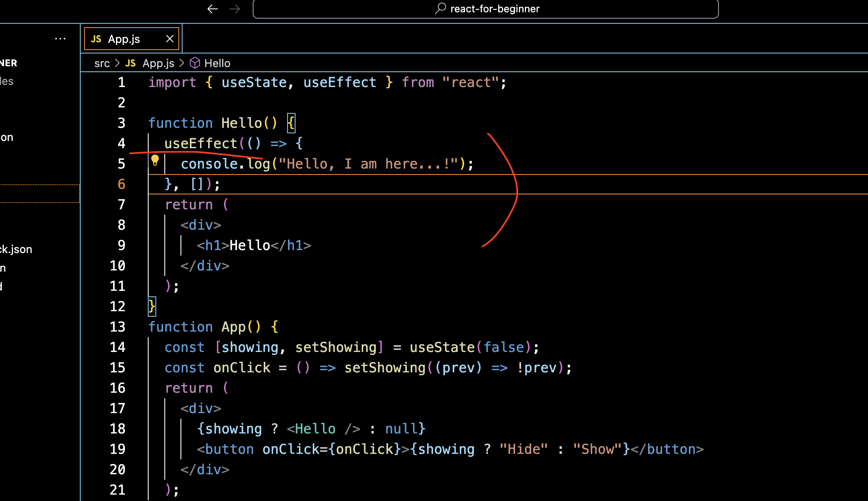The height and width of the screenshot is (501, 868).
Task: Click the go back arrow
Action: pos(212,9)
